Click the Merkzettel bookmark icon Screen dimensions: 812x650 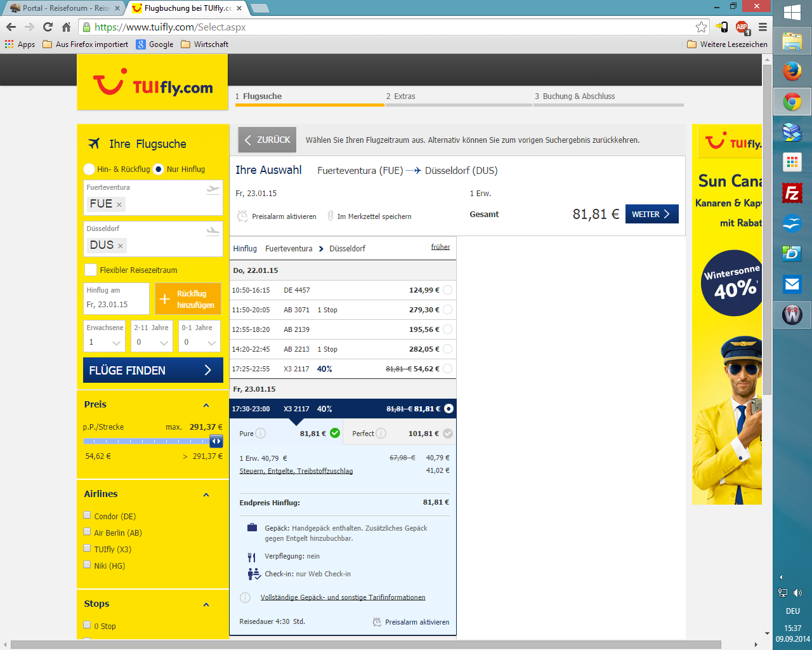pos(331,216)
